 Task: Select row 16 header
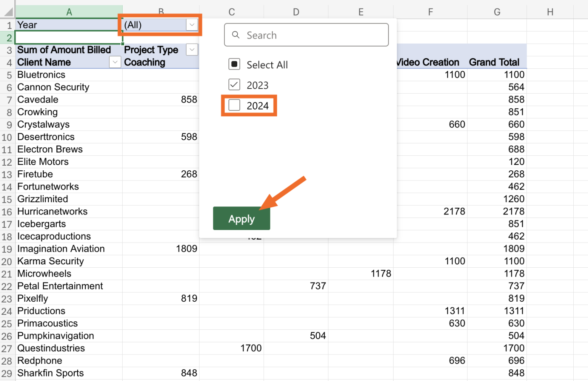(x=8, y=212)
